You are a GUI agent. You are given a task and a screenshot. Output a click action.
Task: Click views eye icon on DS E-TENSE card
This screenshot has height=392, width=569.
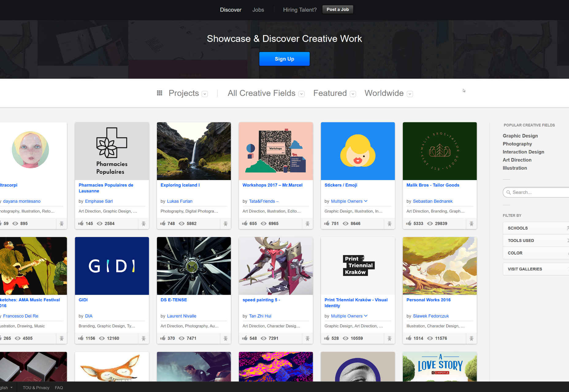click(x=182, y=338)
